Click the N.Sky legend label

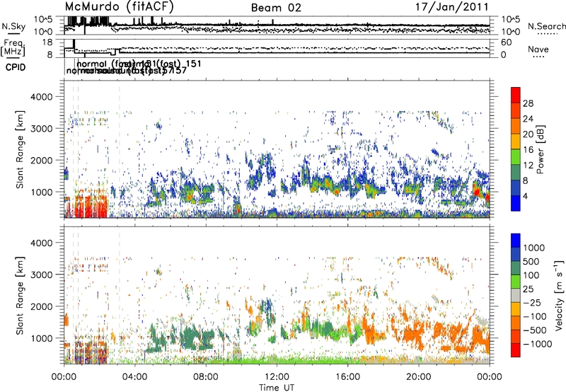[13, 26]
